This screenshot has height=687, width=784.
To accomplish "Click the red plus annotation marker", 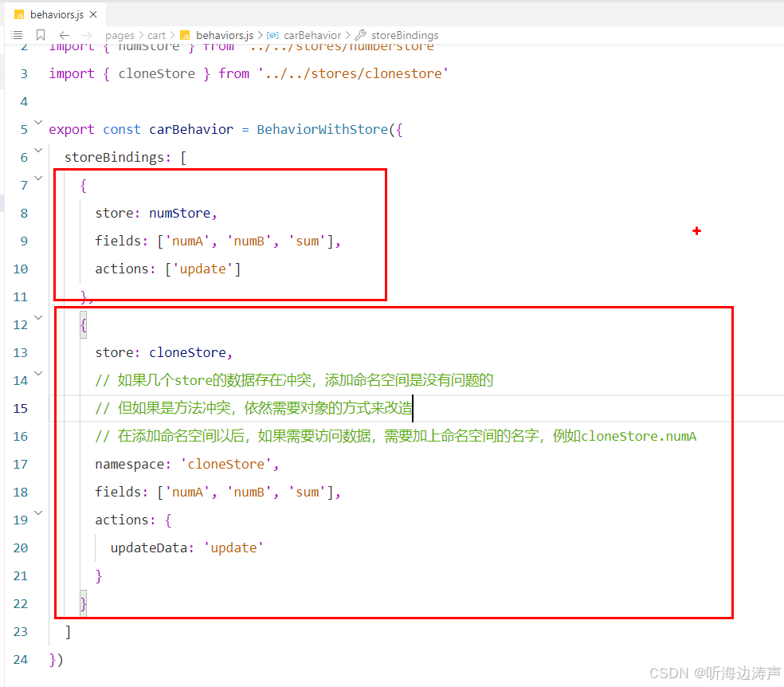I will coord(696,230).
